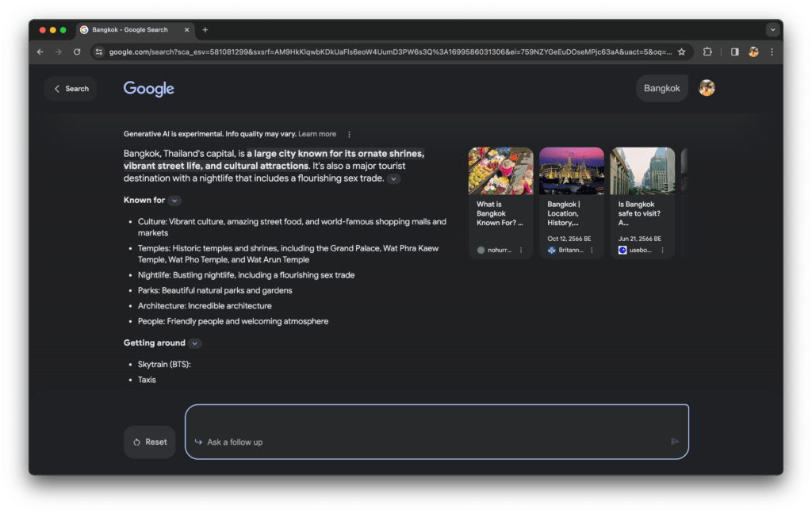Open options menu on Britannica source card
This screenshot has height=513, width=812.
point(592,250)
